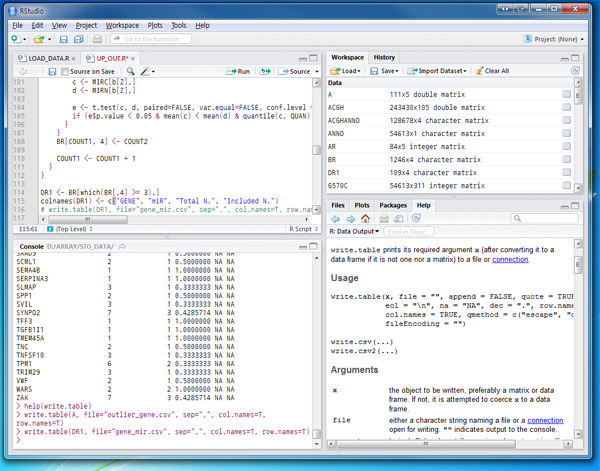Open the New File dropdown arrow
The height and width of the screenshot is (471, 600).
[24, 39]
